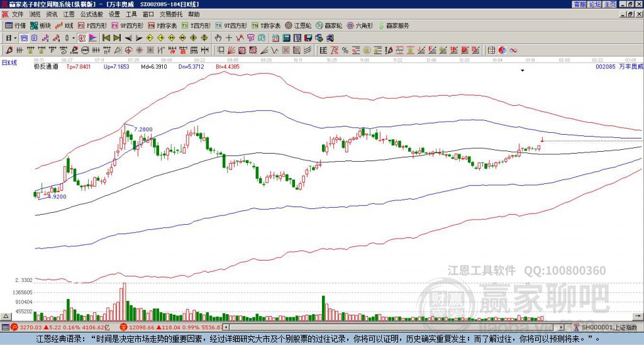Click the yellow diamond four-way expand icon
The image size is (644, 345).
[x=204, y=38]
